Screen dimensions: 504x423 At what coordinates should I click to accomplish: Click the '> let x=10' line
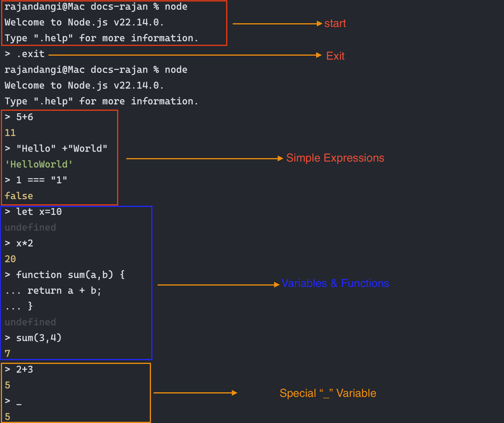tap(33, 212)
